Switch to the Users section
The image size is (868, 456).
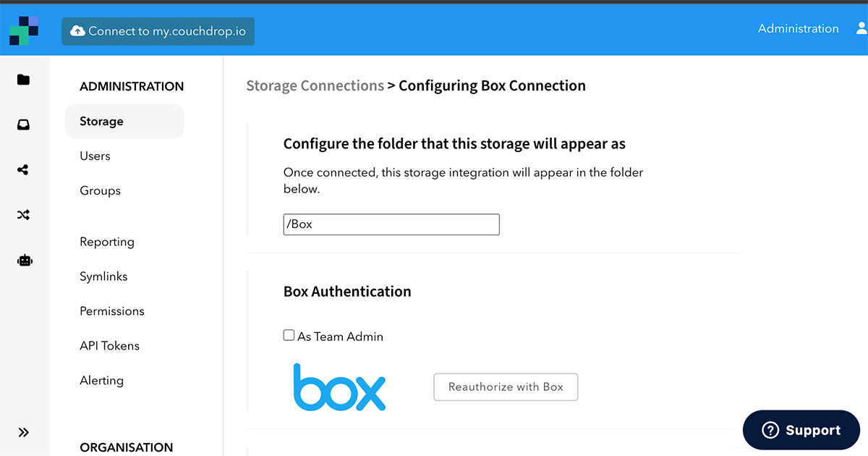click(x=93, y=156)
